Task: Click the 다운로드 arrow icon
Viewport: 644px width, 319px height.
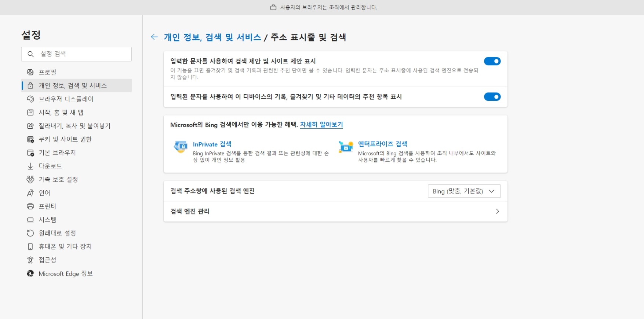Action: [30, 166]
